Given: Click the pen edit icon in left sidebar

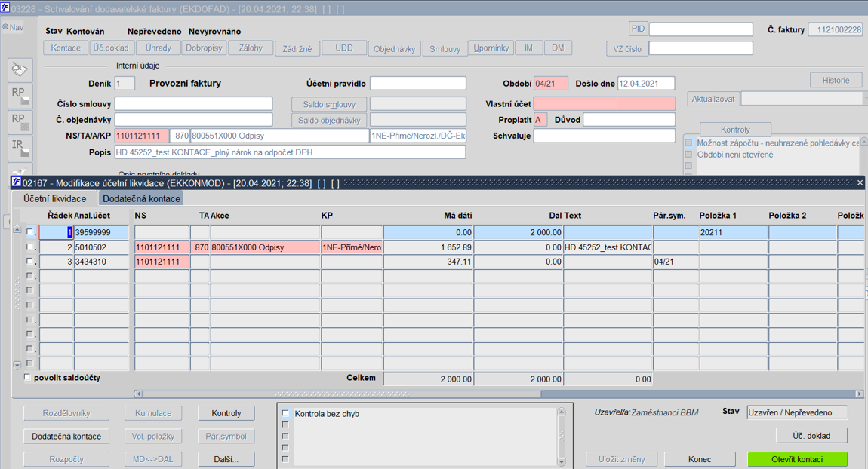Looking at the screenshot, I should coord(20,70).
